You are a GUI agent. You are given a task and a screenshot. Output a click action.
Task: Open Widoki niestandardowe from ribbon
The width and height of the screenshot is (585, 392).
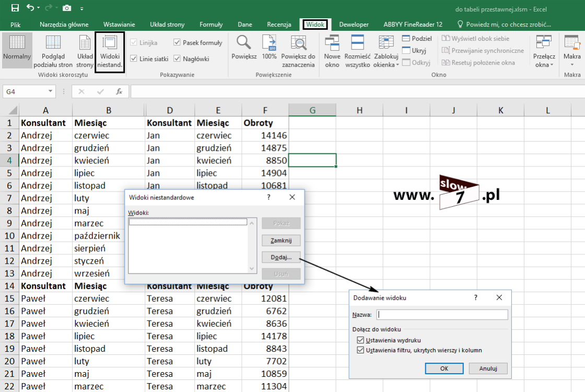coord(110,52)
